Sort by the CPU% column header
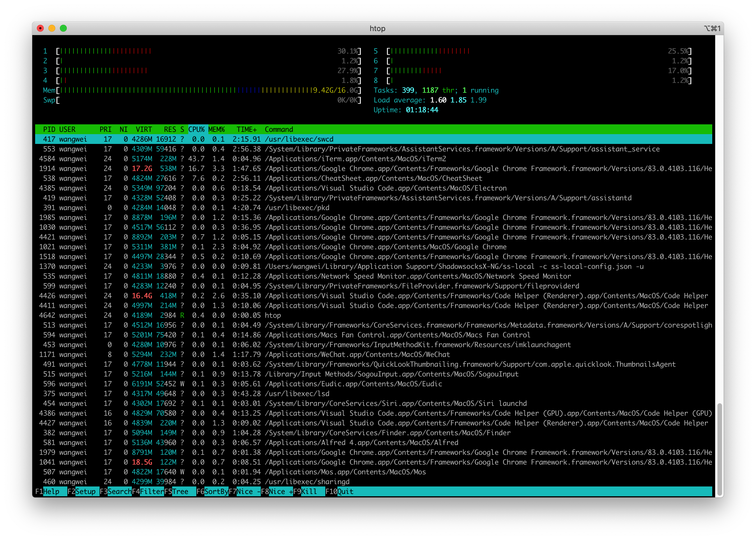The width and height of the screenshot is (756, 540). click(197, 129)
